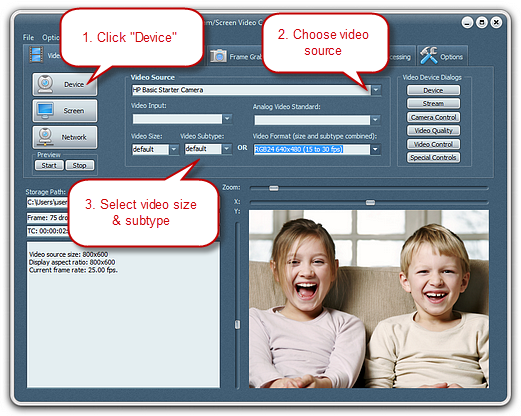Image resolution: width=521 pixels, height=416 pixels.
Task: Click the RGB24 640x480 format field
Action: pyautogui.click(x=312, y=149)
